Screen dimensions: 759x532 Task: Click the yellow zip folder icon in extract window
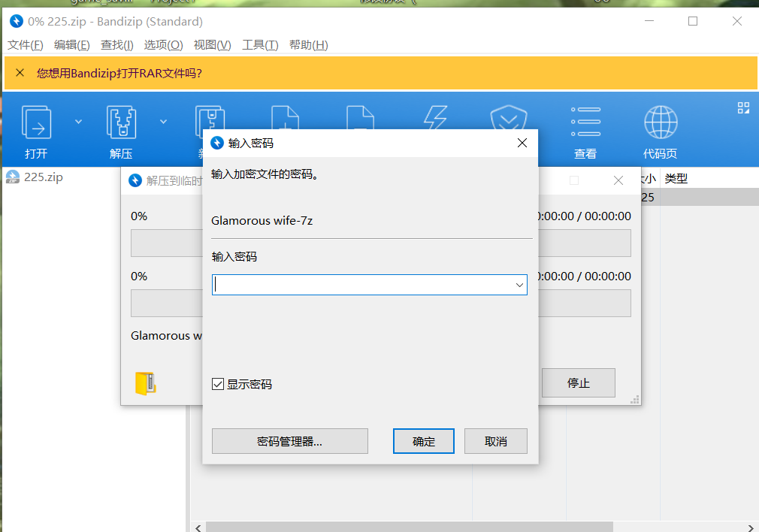point(145,383)
